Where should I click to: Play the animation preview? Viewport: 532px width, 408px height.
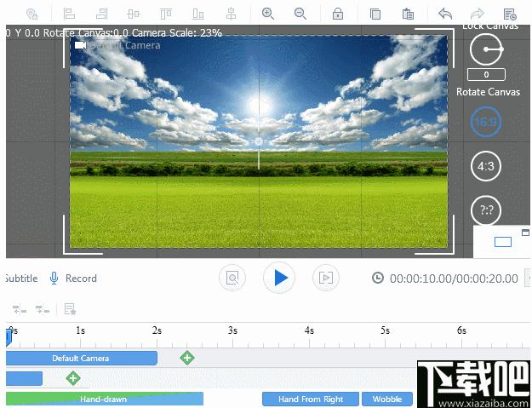(x=279, y=278)
